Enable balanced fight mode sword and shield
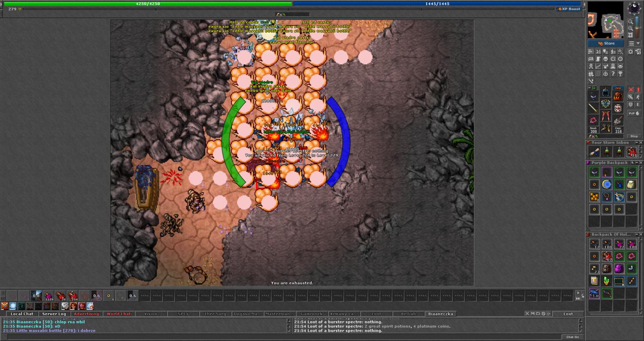This screenshot has height=341, width=644. (x=631, y=97)
